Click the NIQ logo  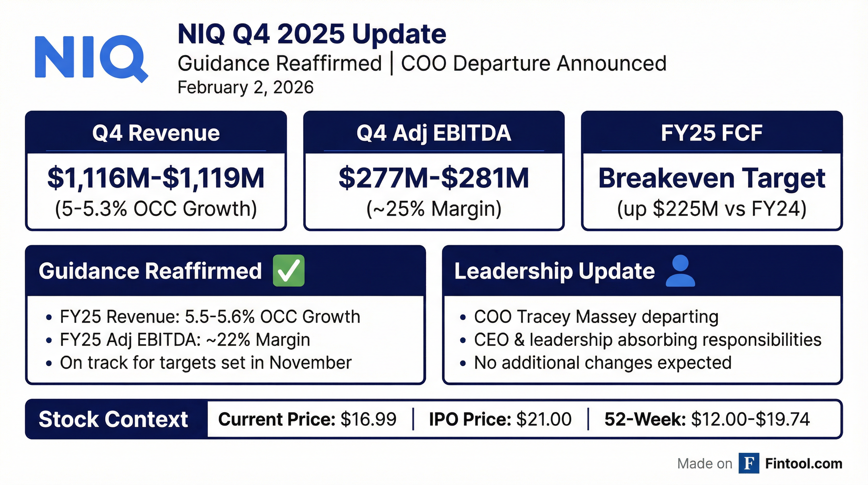(91, 57)
